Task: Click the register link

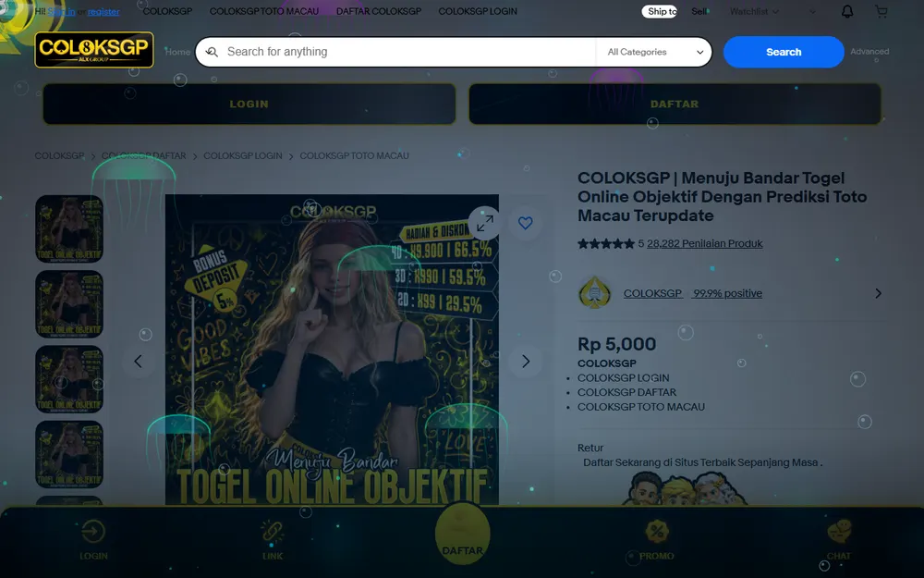Action: (x=103, y=11)
